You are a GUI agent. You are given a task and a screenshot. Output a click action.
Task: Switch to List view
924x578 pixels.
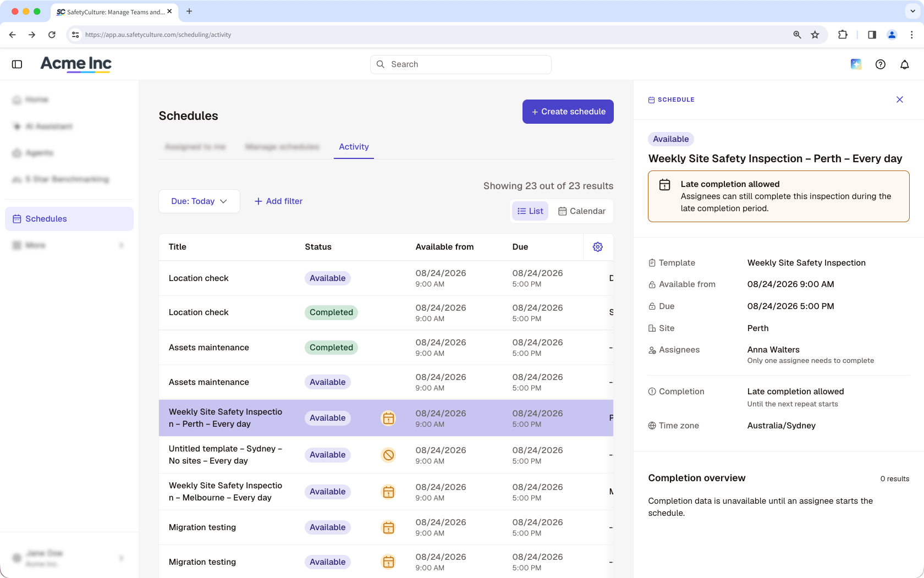tap(530, 211)
